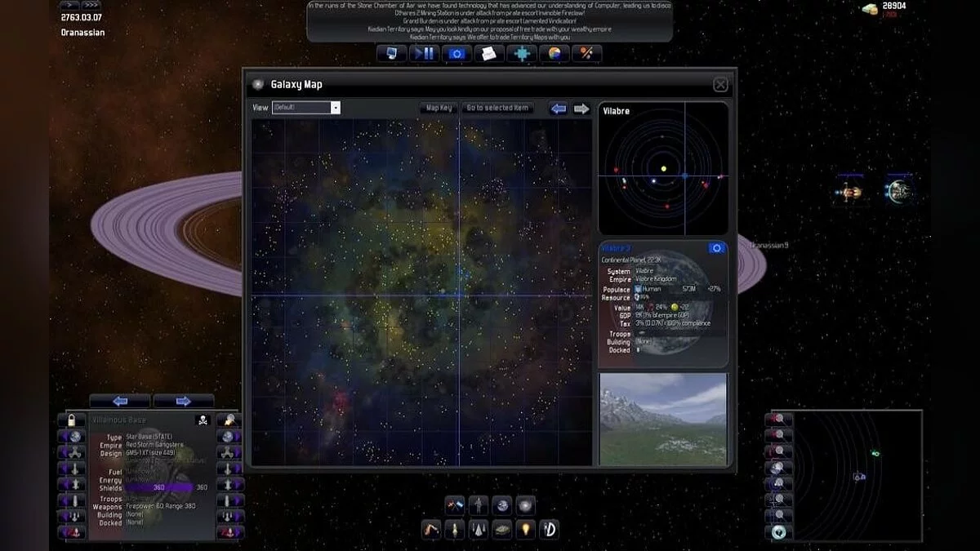Cycle to next red ship icon
Image resolution: width=980 pixels, height=551 pixels.
(x=229, y=533)
